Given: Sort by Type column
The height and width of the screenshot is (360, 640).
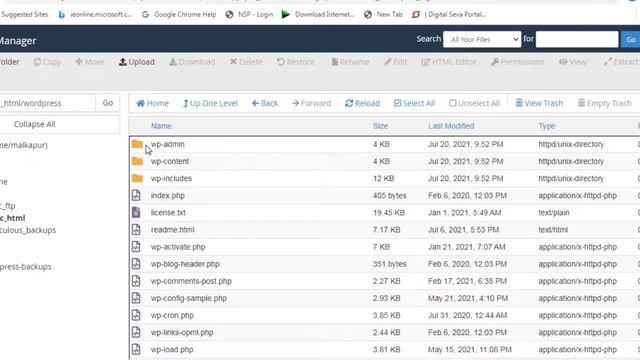Looking at the screenshot, I should tap(547, 126).
